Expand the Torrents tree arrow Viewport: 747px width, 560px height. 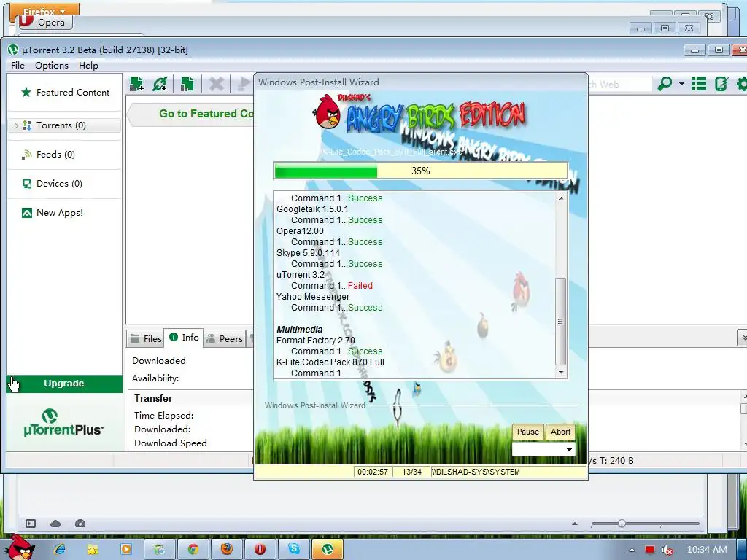click(16, 125)
